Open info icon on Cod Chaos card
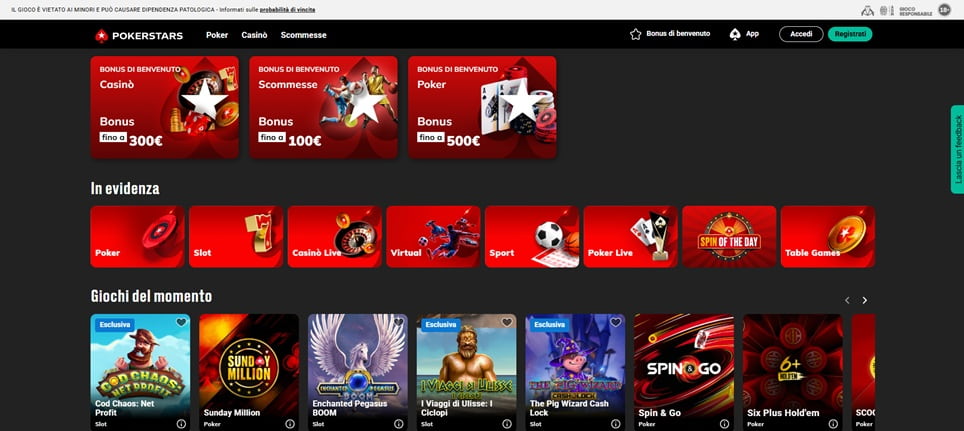Image resolution: width=964 pixels, height=431 pixels. pyautogui.click(x=181, y=424)
